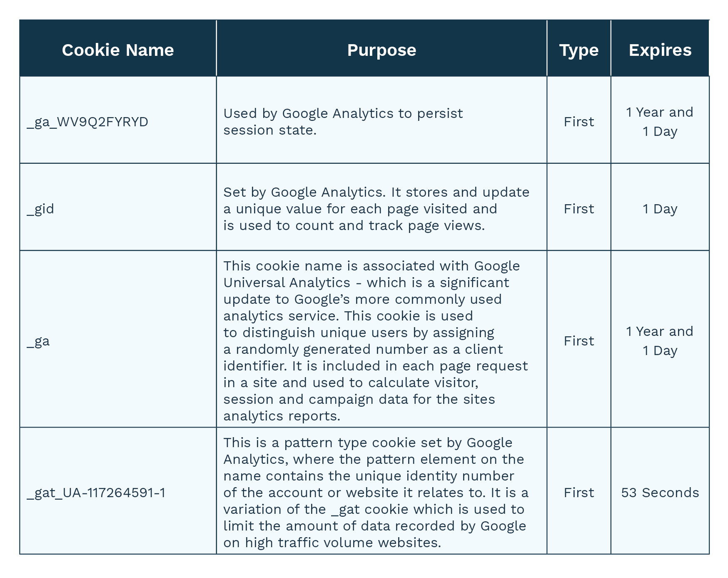The image size is (728, 578).
Task: Click the Expires cell in the _ga_WV9Q2FYRYD row
Action: pyautogui.click(x=660, y=122)
